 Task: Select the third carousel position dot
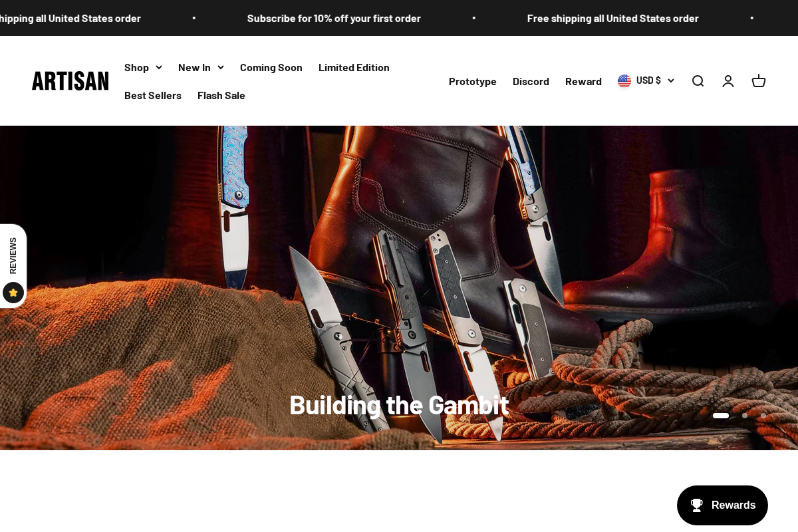click(763, 416)
